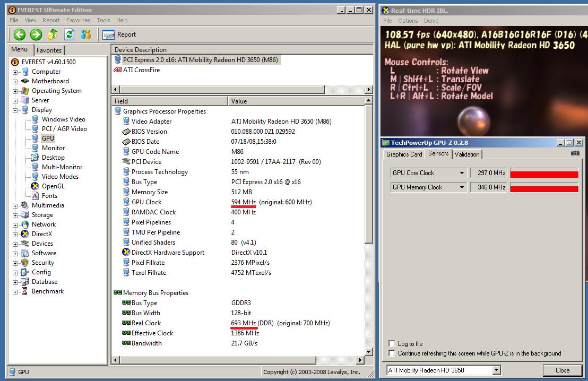The width and height of the screenshot is (588, 381).
Task: Click the GPU-Z screenshot camera icon
Action: 575,153
